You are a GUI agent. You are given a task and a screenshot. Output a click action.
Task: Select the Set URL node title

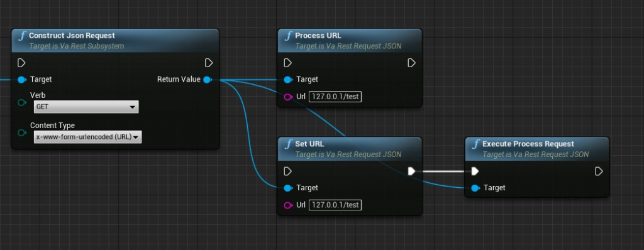pyautogui.click(x=309, y=144)
